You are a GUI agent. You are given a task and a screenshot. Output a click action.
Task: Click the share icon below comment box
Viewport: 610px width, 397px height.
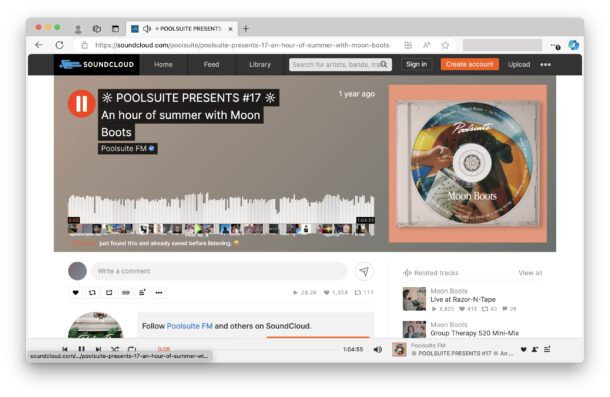point(109,293)
